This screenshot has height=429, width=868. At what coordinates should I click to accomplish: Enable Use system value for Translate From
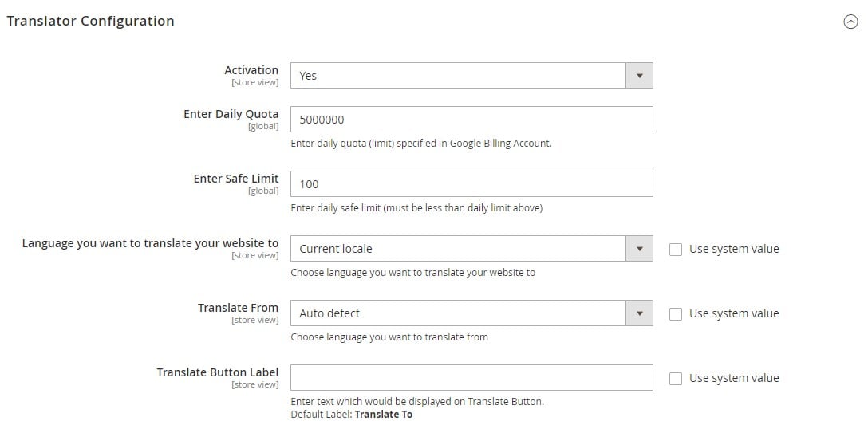point(676,314)
